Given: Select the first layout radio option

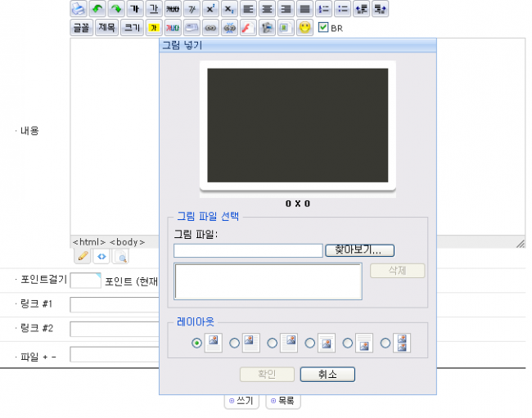Looking at the screenshot, I should pyautogui.click(x=196, y=344).
